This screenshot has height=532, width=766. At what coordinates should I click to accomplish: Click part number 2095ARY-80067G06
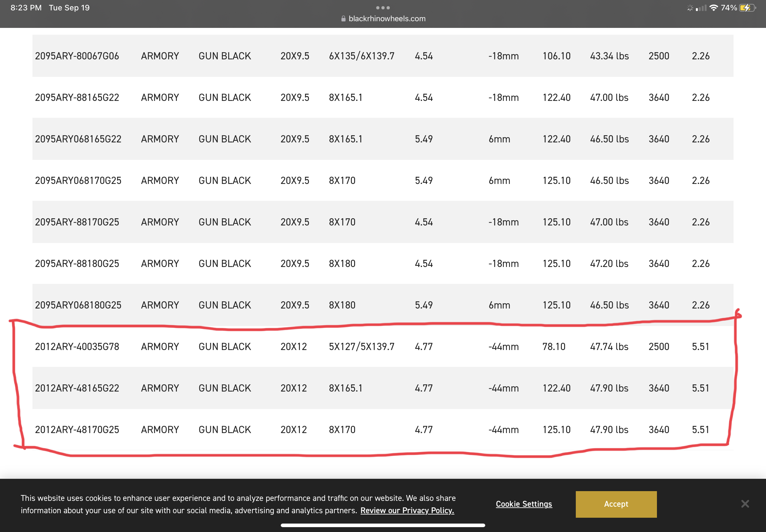[77, 56]
